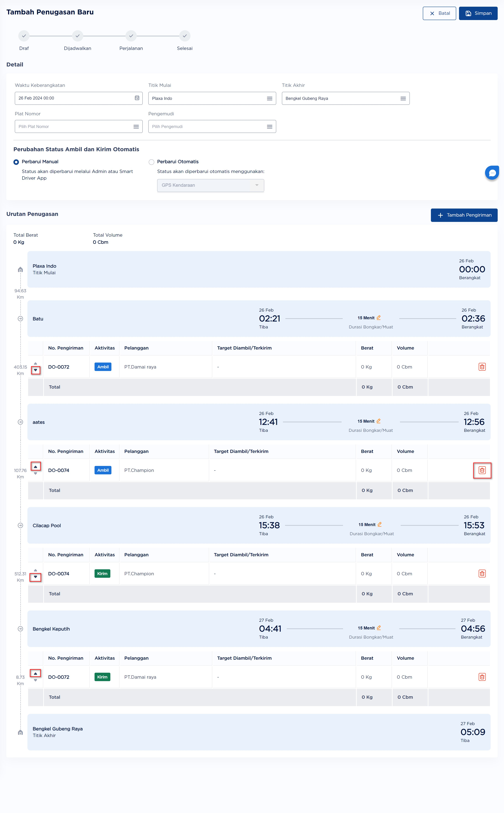
Task: Select Perbarui Manual radio option
Action: click(x=16, y=162)
